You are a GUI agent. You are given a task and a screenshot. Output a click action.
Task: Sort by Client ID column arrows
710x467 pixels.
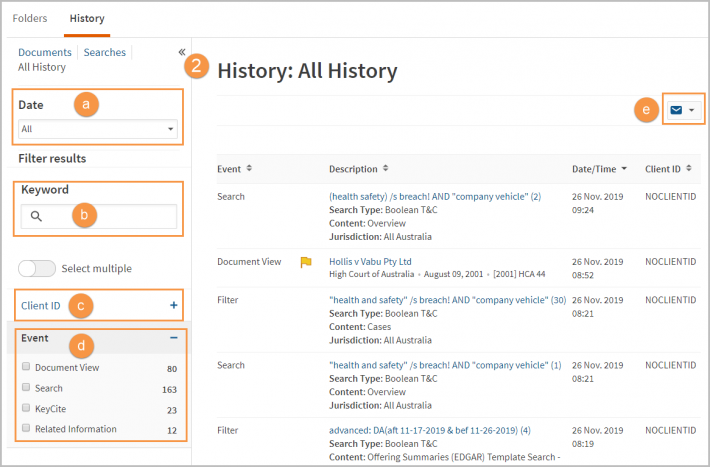click(689, 169)
